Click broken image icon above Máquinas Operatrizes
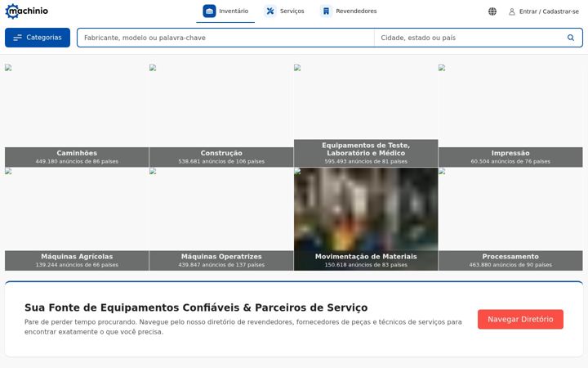This screenshot has height=368, width=588. (x=153, y=171)
